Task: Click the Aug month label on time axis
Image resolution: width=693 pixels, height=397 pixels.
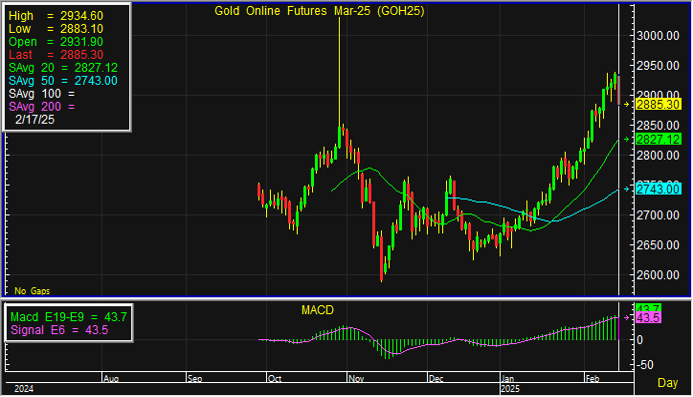Action: [110, 378]
